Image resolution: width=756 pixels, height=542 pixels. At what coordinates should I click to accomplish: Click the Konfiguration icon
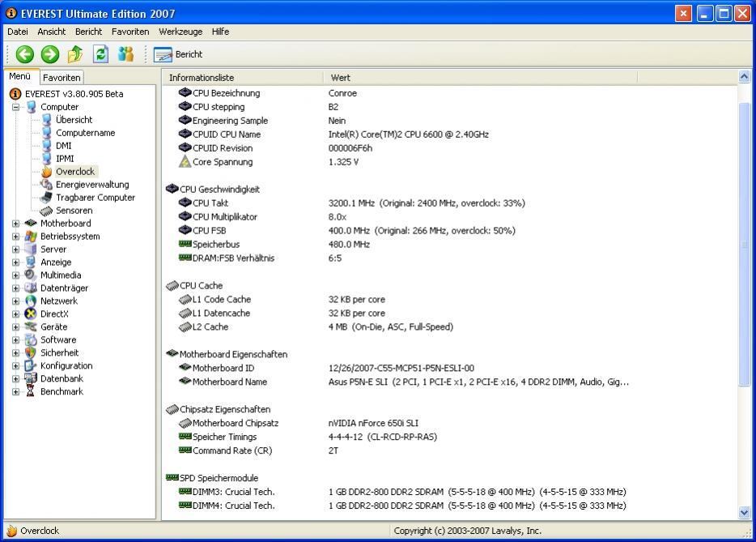tap(31, 366)
